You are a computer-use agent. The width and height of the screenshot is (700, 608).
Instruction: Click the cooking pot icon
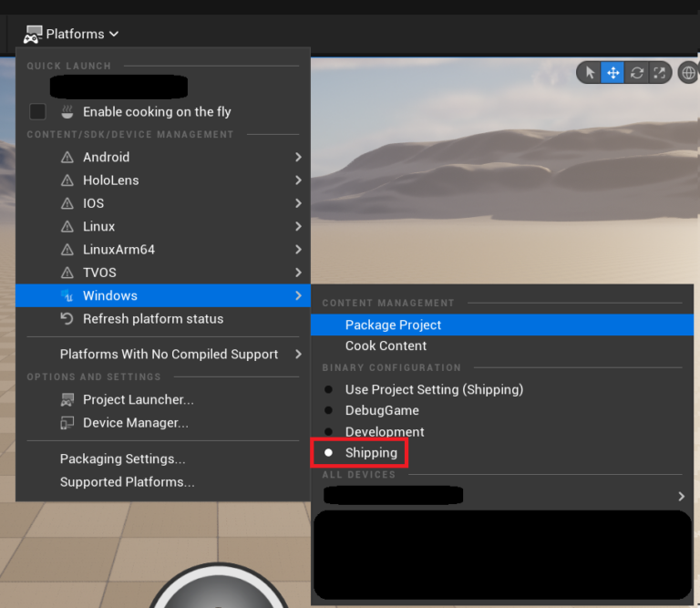click(67, 111)
